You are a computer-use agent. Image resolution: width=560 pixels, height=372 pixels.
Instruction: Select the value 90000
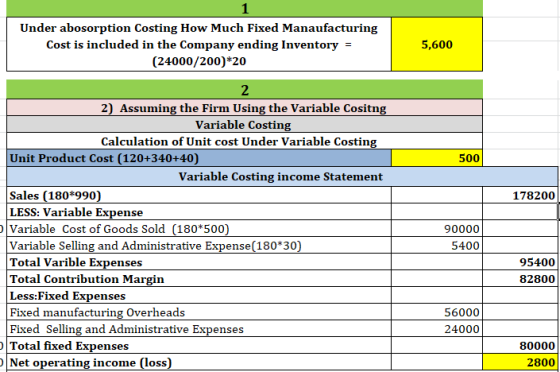tap(437, 228)
